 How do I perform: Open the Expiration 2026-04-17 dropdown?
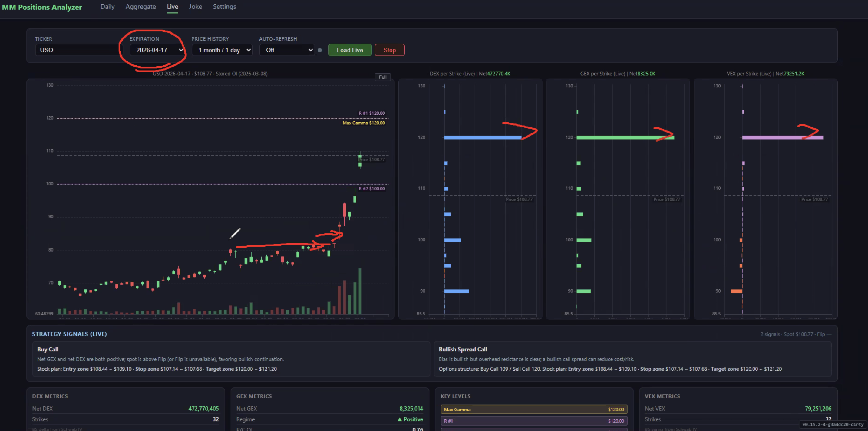point(158,50)
